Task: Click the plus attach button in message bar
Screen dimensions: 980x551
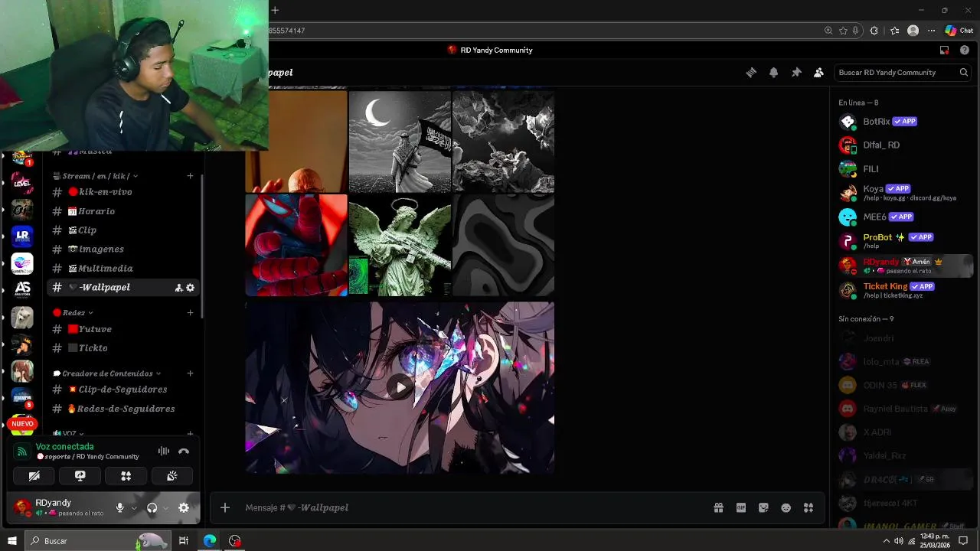Action: pyautogui.click(x=224, y=507)
